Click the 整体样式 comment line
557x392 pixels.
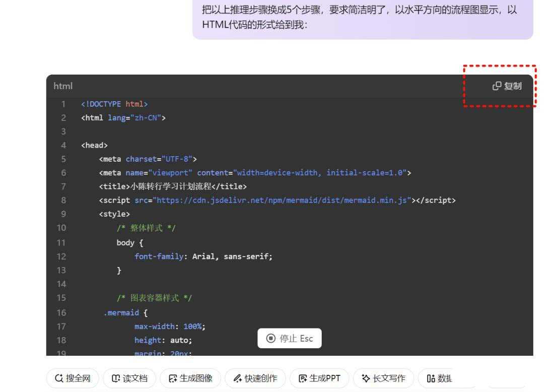(146, 228)
